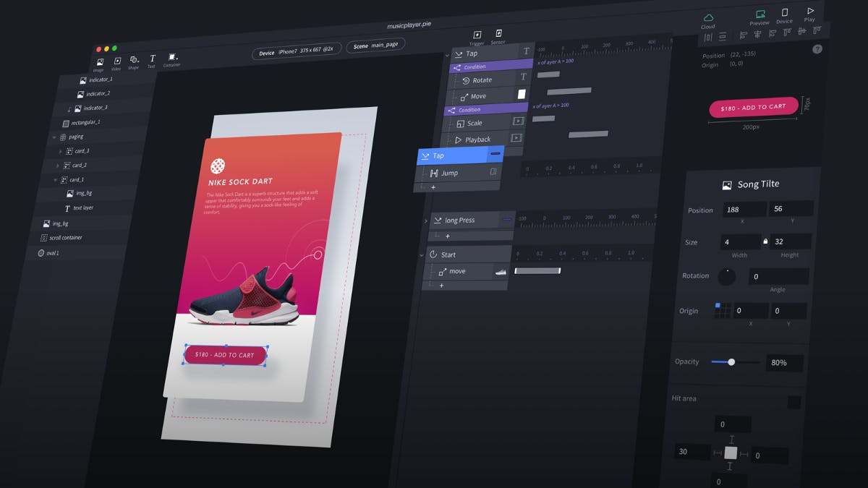Click the Preview icon
868x488 pixels.
(759, 14)
